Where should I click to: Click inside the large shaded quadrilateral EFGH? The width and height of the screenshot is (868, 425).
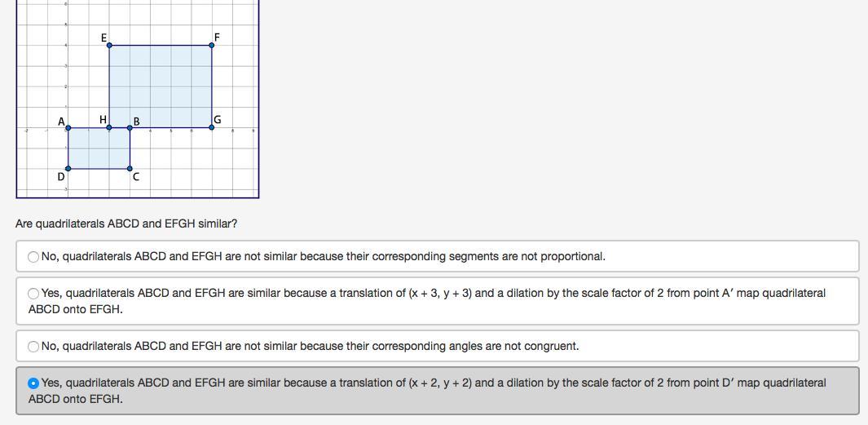pos(161,86)
